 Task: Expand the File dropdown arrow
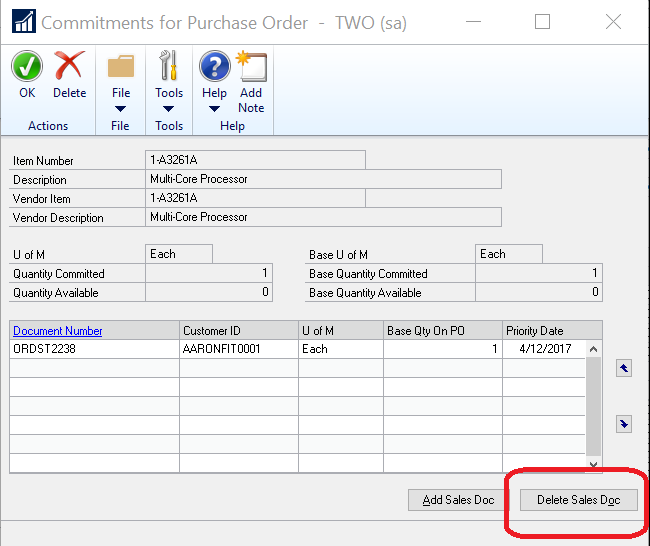(x=121, y=109)
